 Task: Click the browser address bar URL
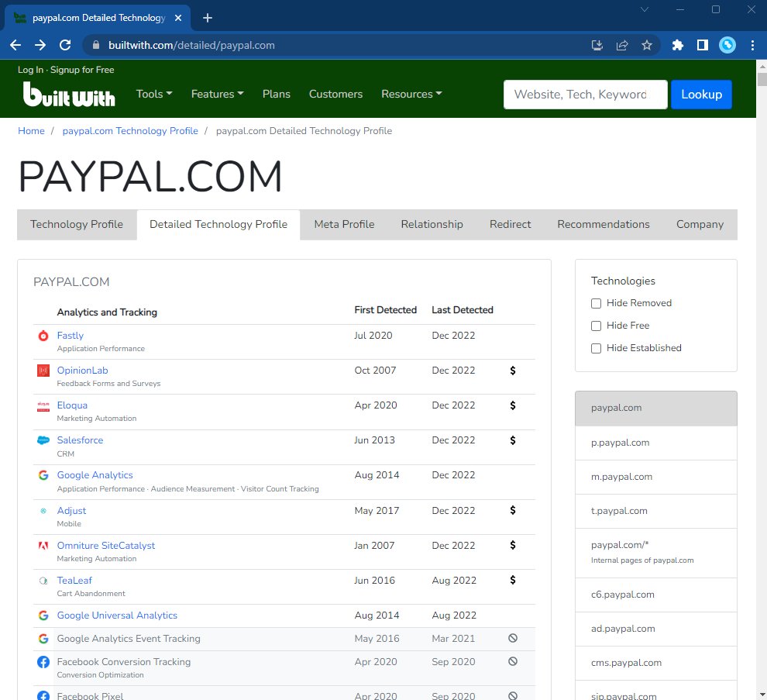point(191,46)
